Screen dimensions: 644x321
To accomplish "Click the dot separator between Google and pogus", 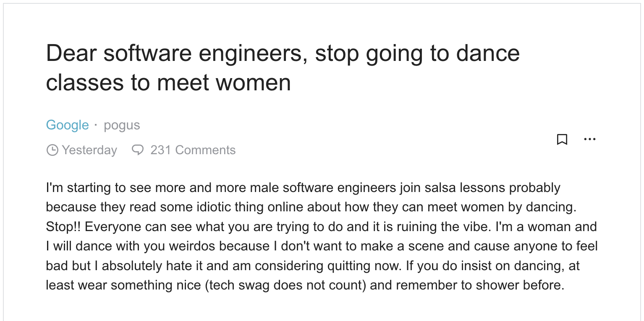I will [96, 125].
